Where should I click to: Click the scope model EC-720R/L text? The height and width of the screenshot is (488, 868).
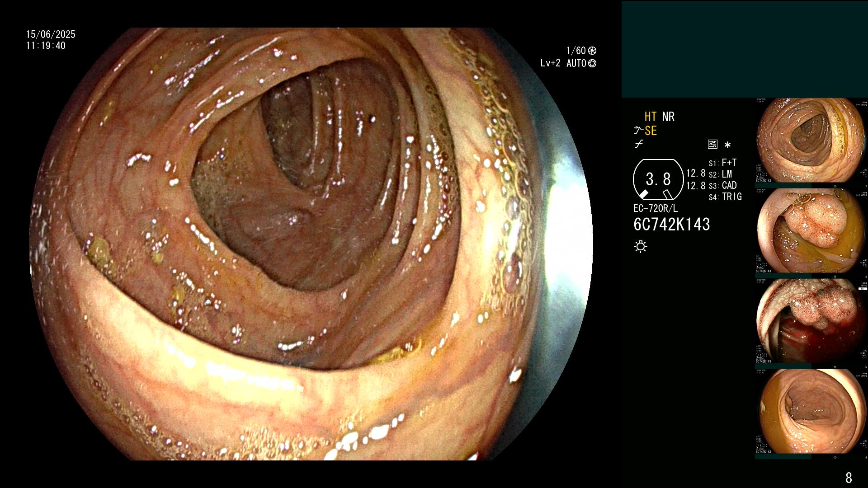[x=656, y=208]
